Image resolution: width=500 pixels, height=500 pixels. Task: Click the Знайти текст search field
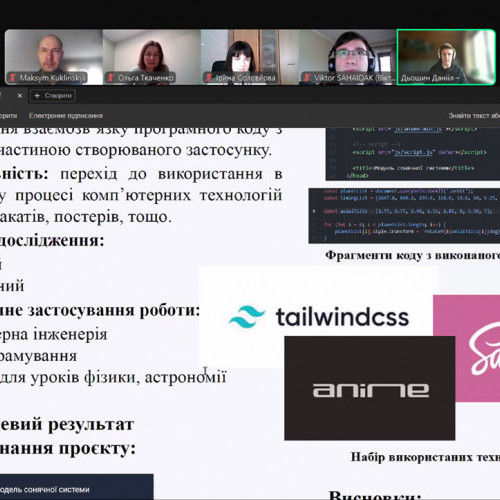point(474,116)
